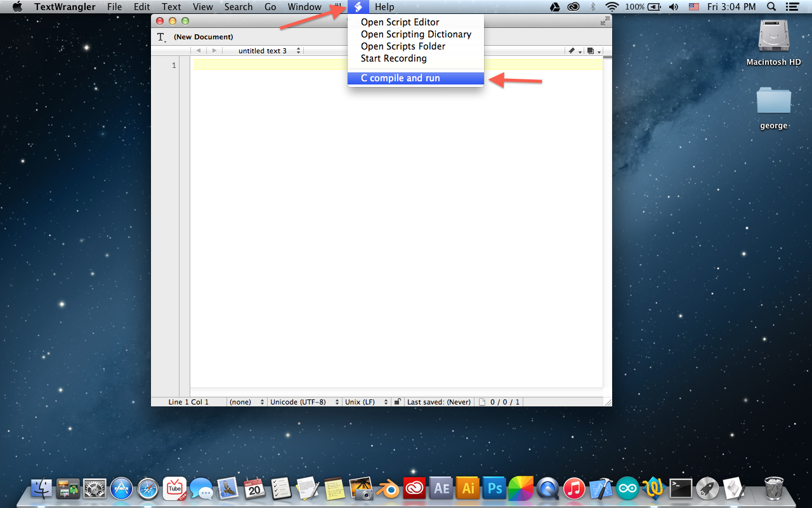Open the Help menu

coord(384,7)
